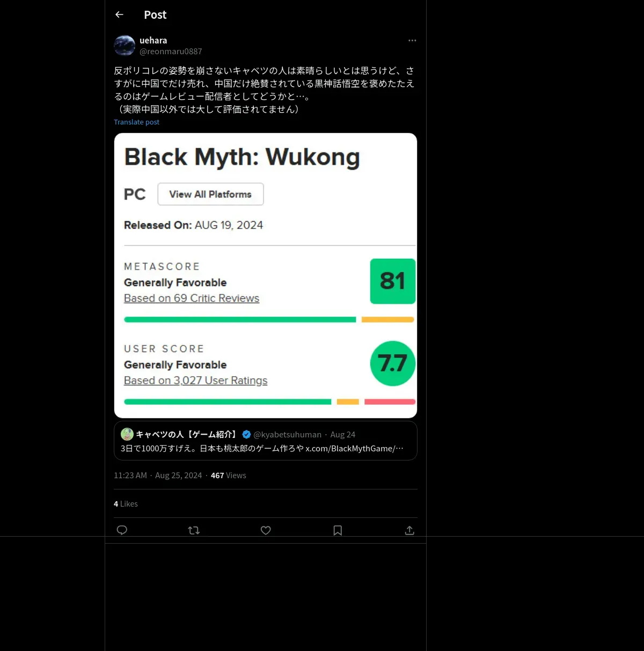Click Translate post link
The width and height of the screenshot is (644, 651).
pyautogui.click(x=136, y=122)
